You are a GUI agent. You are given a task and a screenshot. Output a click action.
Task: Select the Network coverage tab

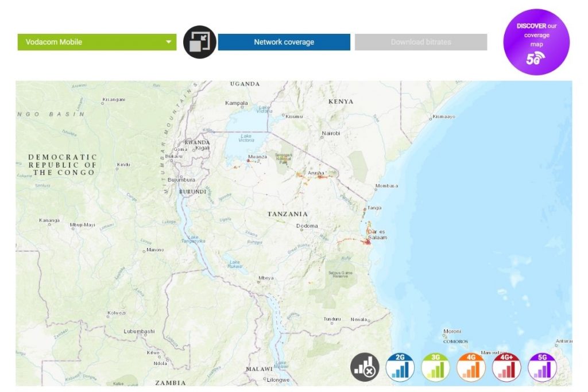pos(284,42)
